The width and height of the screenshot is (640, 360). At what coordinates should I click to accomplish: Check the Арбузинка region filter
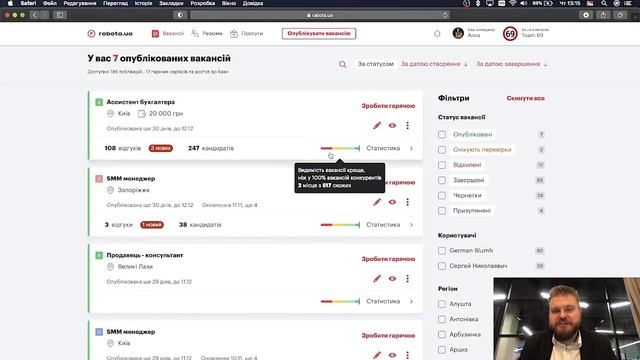point(442,334)
